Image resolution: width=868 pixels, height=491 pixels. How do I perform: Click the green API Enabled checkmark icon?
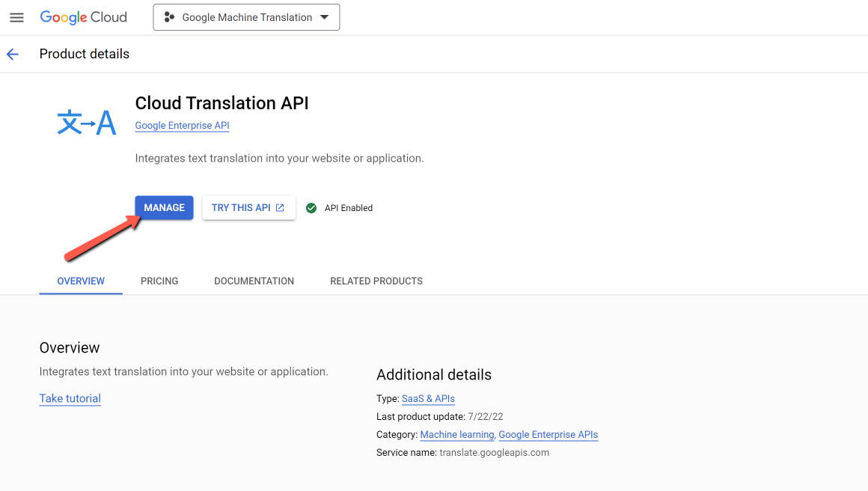[x=312, y=208]
